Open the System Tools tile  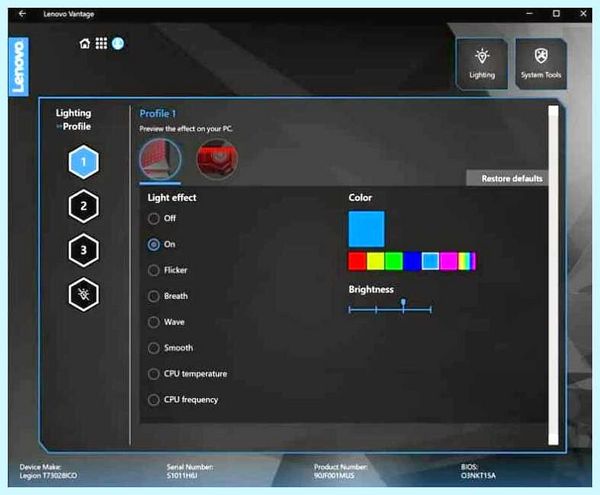[x=541, y=64]
